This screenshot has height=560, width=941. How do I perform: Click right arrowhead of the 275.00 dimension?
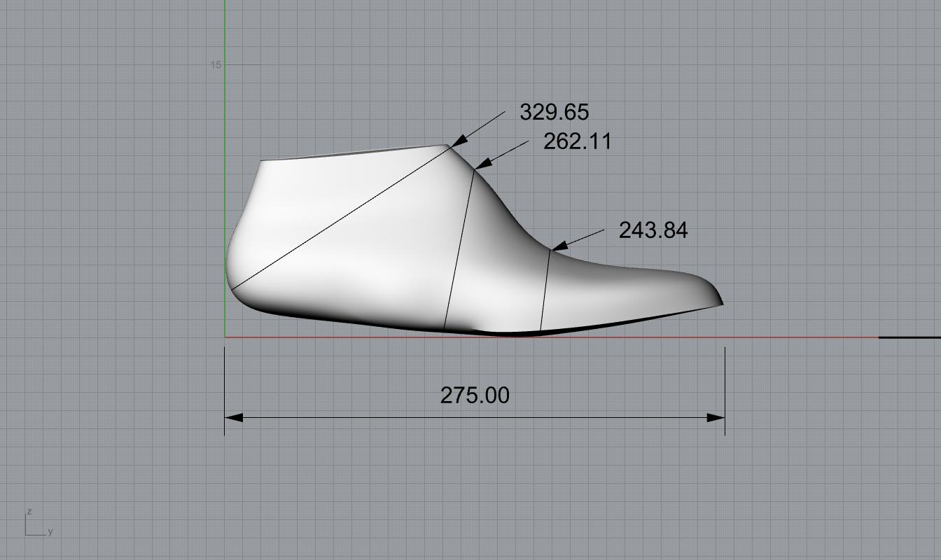[716, 418]
